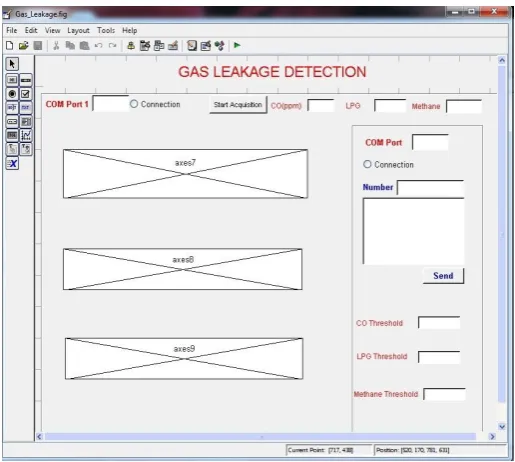Select the 'Methane Threshold' label
Viewport: 515px width, 462px height.
[x=386, y=394]
